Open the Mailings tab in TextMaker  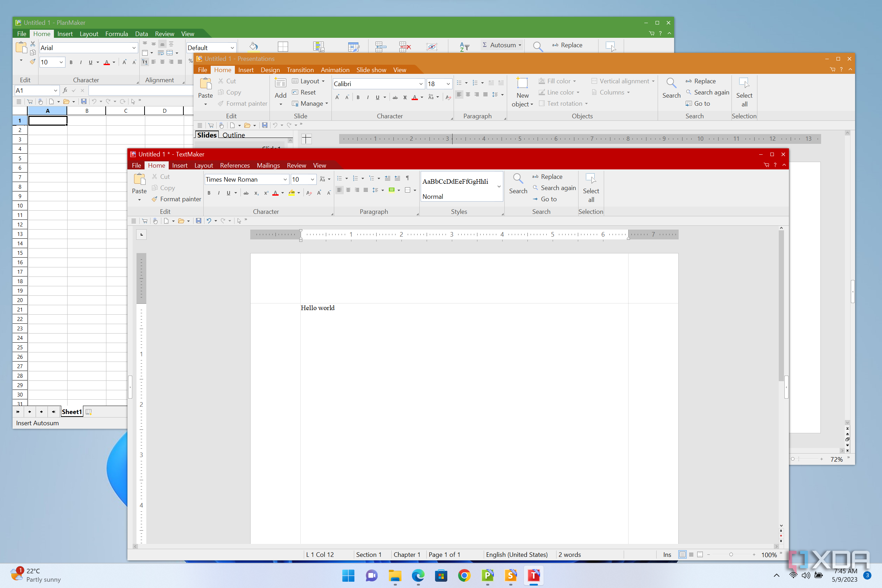click(268, 165)
